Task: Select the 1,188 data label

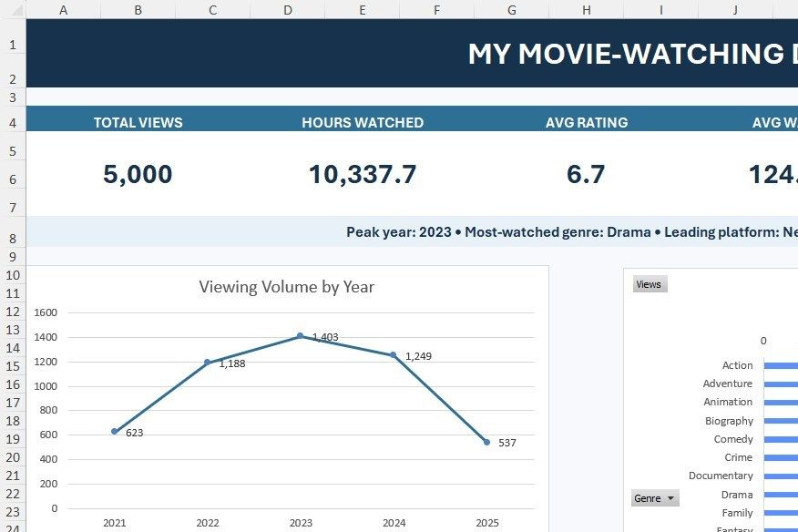Action: 232,363
